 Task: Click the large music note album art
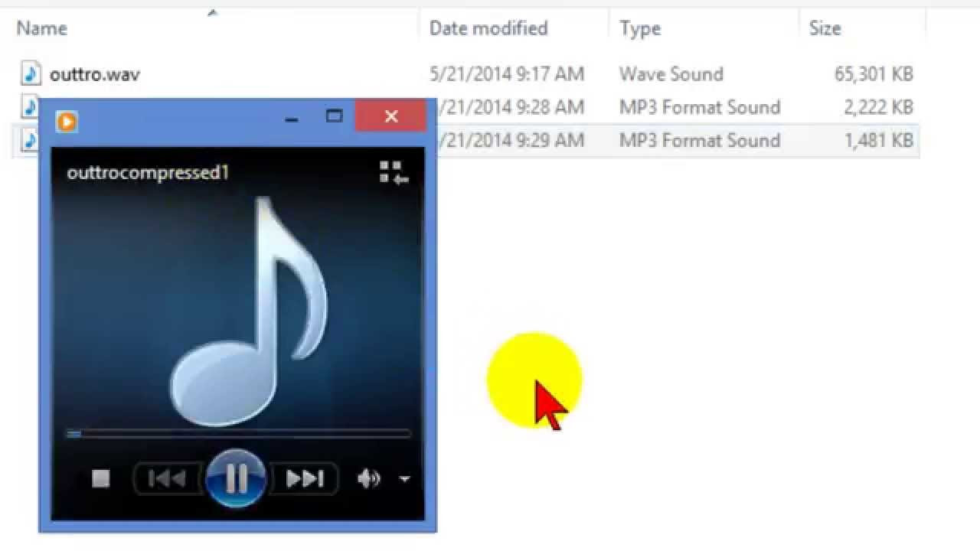pyautogui.click(x=249, y=310)
